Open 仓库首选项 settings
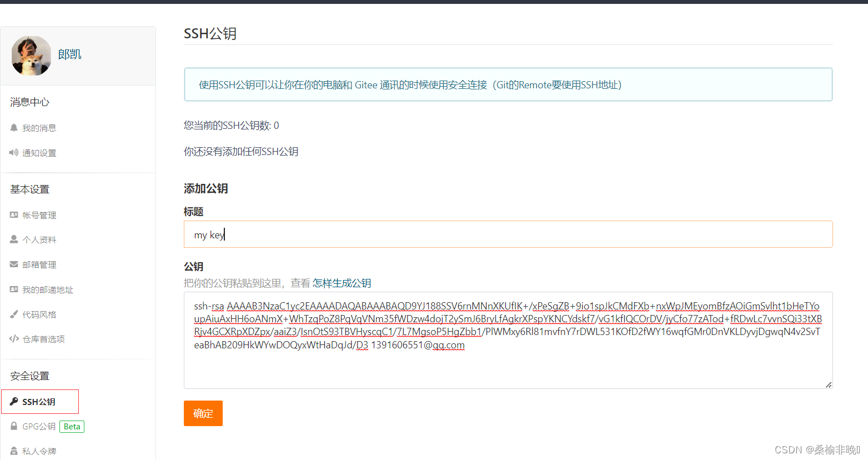The width and height of the screenshot is (868, 460). pyautogui.click(x=44, y=339)
